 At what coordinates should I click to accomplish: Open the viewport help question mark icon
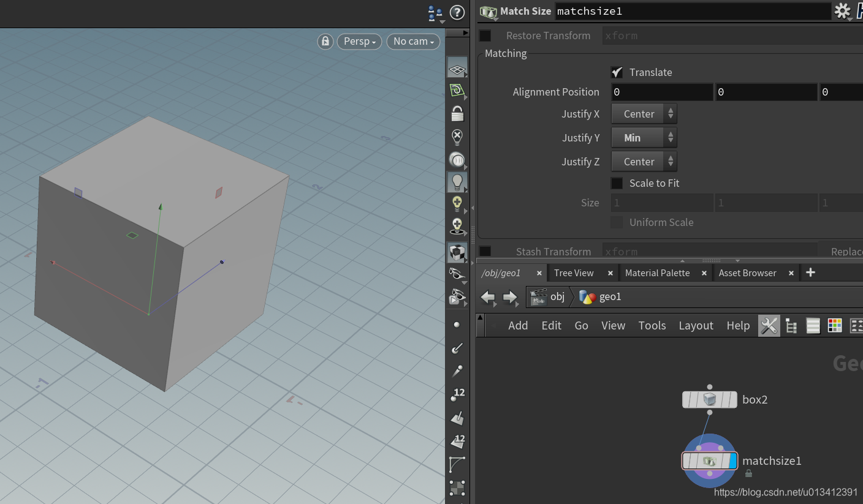(x=457, y=12)
